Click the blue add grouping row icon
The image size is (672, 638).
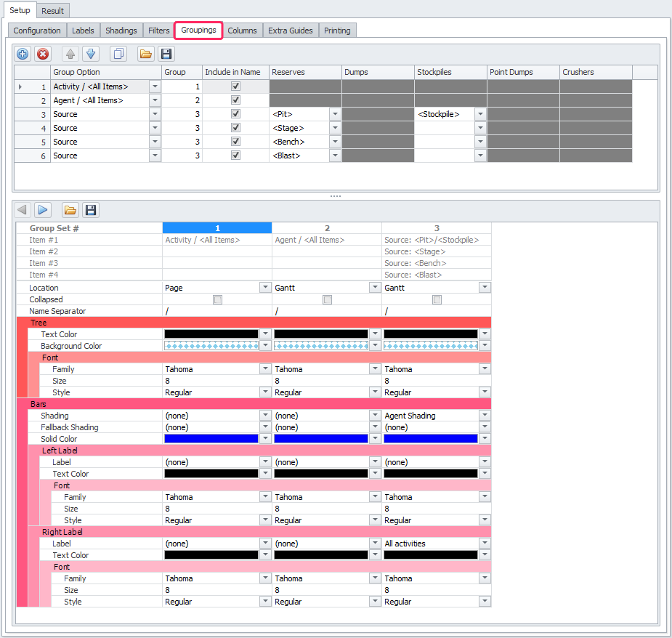(x=23, y=54)
